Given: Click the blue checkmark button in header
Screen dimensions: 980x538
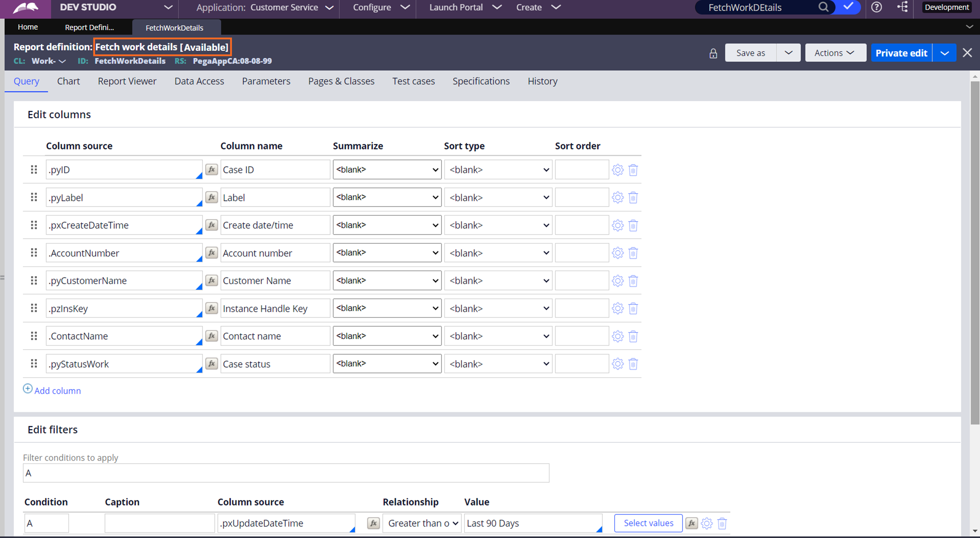Looking at the screenshot, I should (x=848, y=7).
